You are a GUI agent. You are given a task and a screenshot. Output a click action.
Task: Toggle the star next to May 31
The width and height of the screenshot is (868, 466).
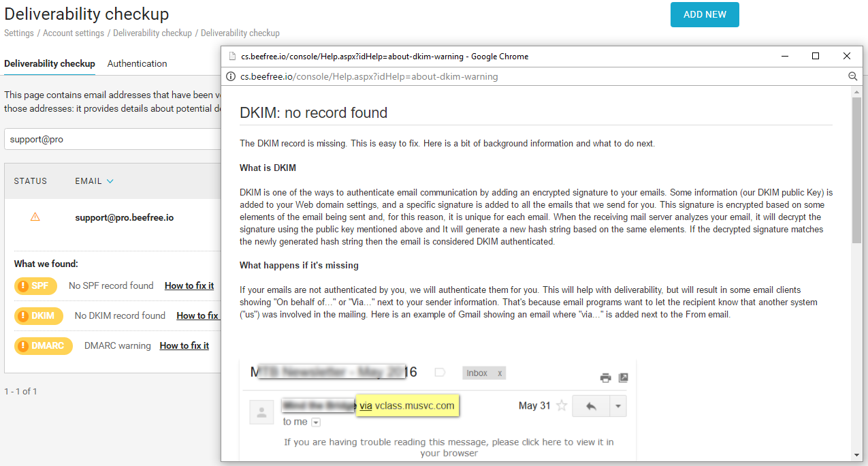(x=562, y=406)
